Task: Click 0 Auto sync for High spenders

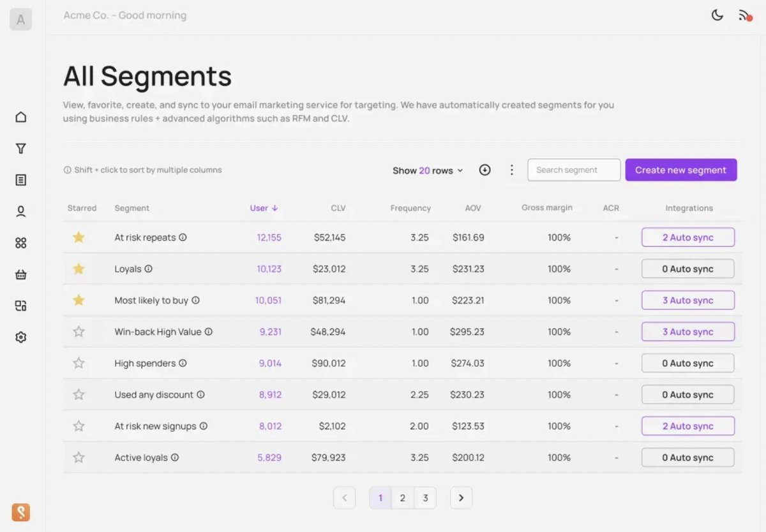Action: (688, 363)
